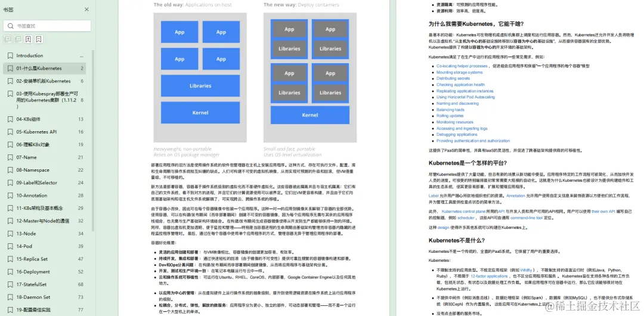
Task: Open Checking application health link
Action: (x=460, y=85)
